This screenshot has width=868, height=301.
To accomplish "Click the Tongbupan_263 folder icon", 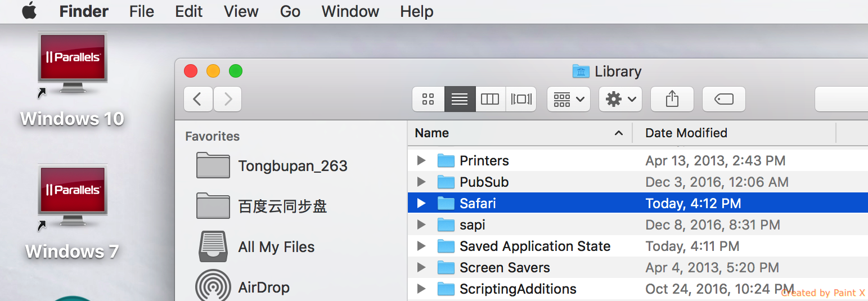I will click(213, 165).
